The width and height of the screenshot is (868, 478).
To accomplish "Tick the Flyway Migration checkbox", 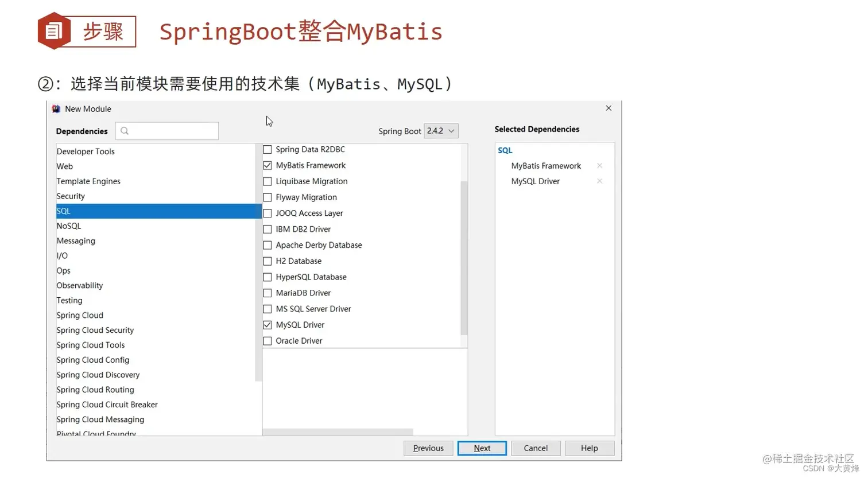I will tap(268, 197).
